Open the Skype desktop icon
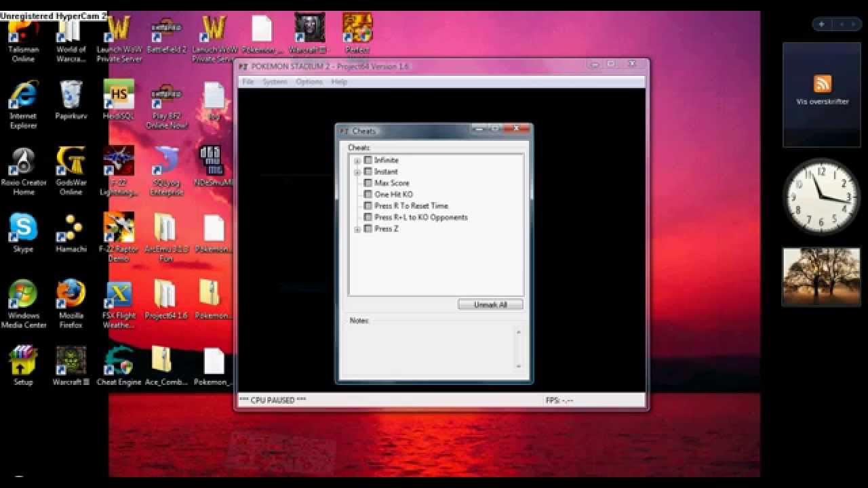The height and width of the screenshot is (488, 868). point(23,233)
